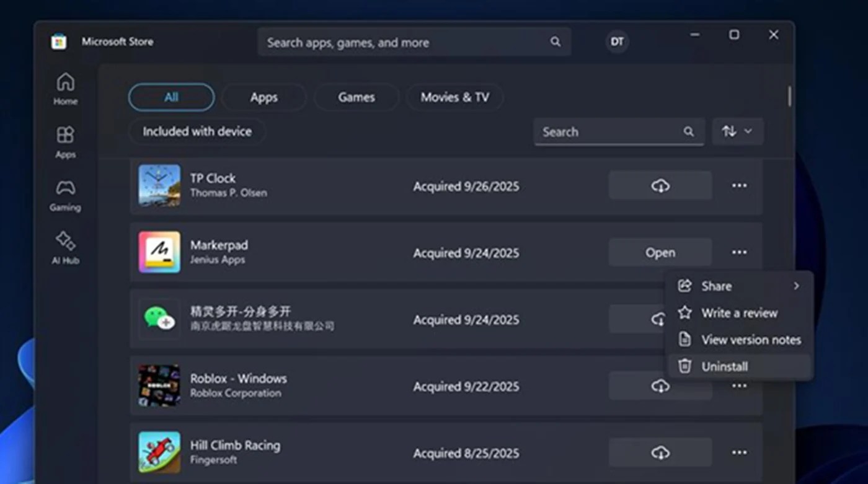Image resolution: width=868 pixels, height=484 pixels.
Task: Click the Hill Climb Racing thumbnail
Action: 159,452
